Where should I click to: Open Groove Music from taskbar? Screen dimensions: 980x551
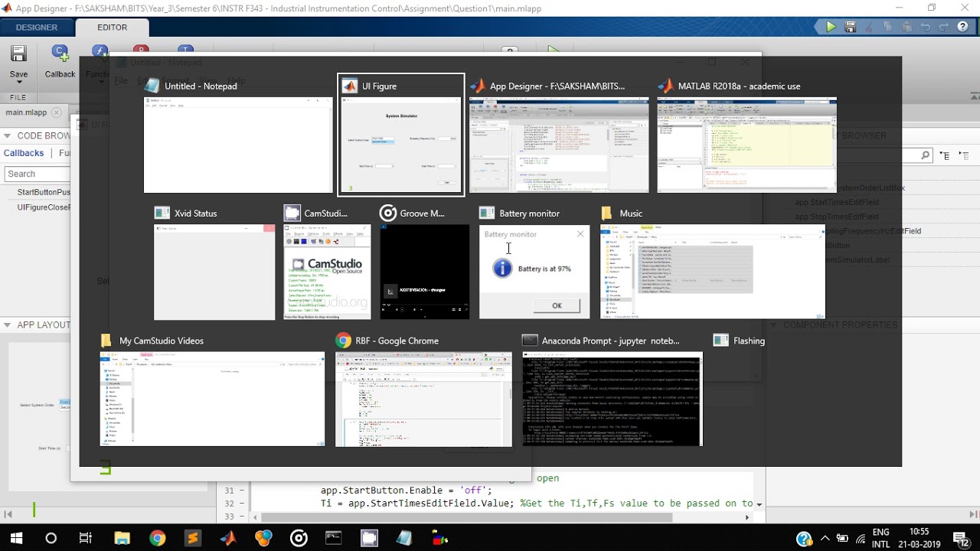pyautogui.click(x=299, y=538)
